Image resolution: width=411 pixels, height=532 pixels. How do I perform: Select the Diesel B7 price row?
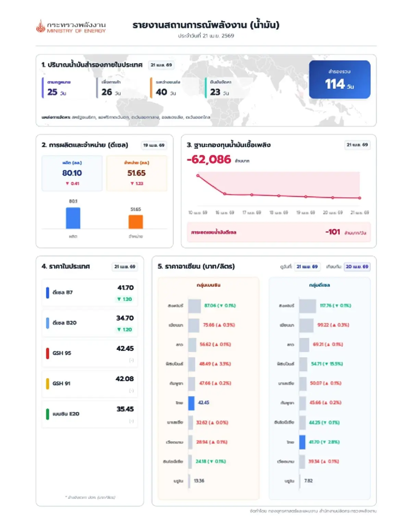(x=90, y=293)
